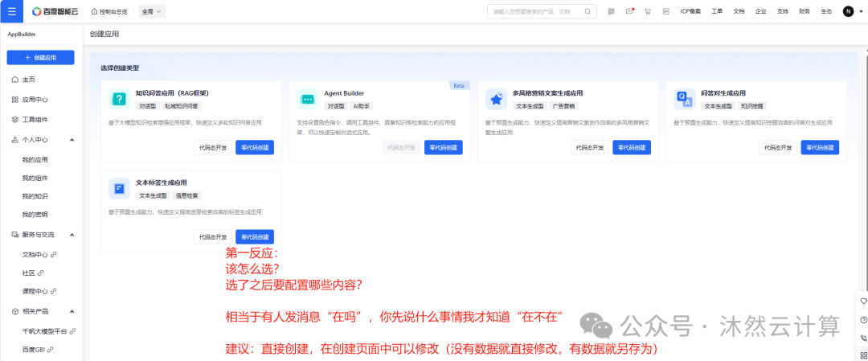The image size is (868, 361).
Task: Open the 千帆大模型平台 link
Action: pos(48,331)
